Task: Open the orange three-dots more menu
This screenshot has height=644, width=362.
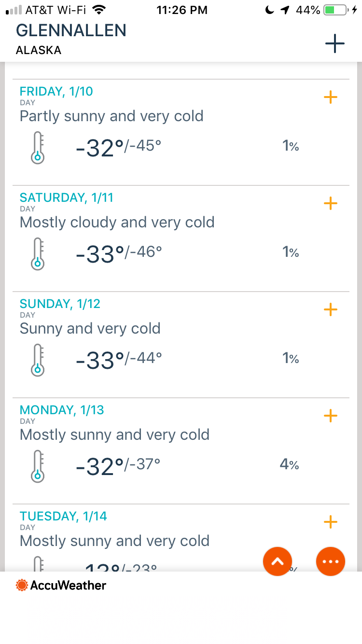Action: coord(331,561)
